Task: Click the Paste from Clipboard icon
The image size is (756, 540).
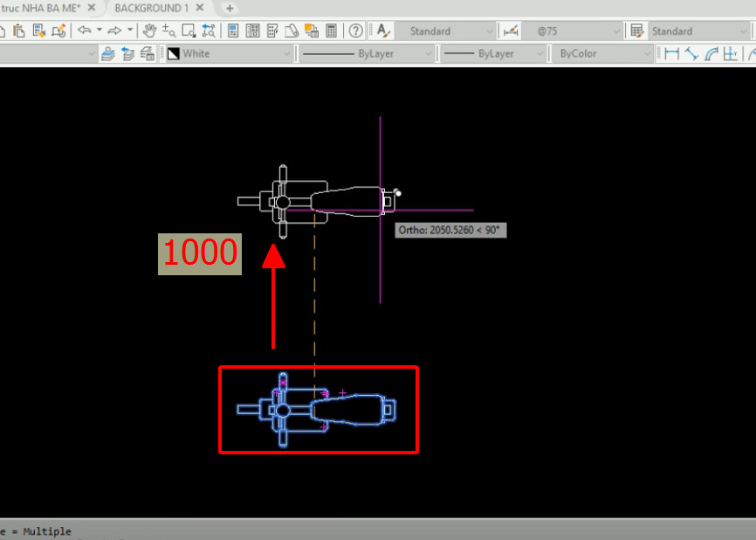Action: (x=19, y=31)
